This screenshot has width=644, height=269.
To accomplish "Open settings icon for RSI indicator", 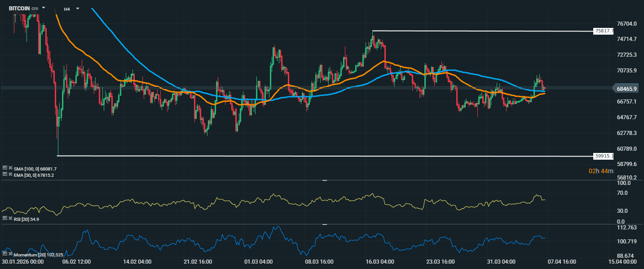I will pos(4,218).
